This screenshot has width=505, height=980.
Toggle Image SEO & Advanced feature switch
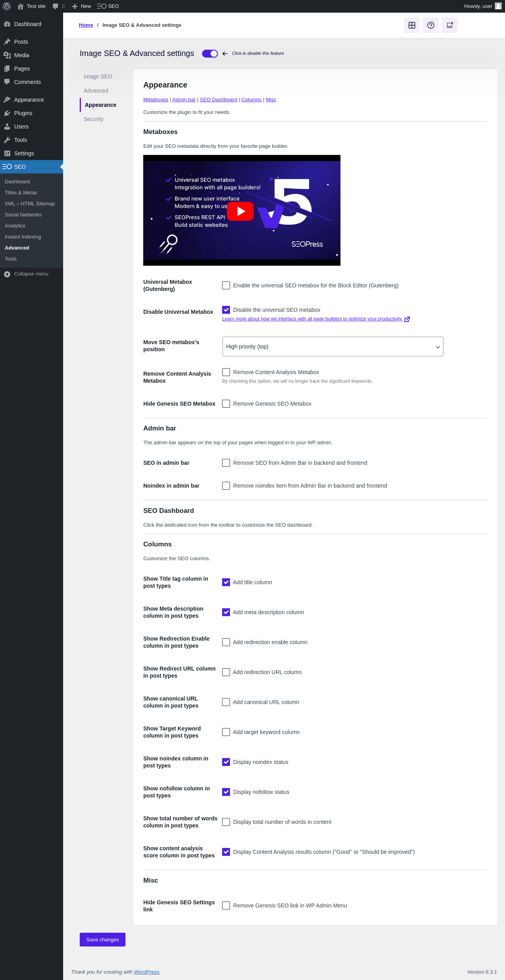coord(210,54)
